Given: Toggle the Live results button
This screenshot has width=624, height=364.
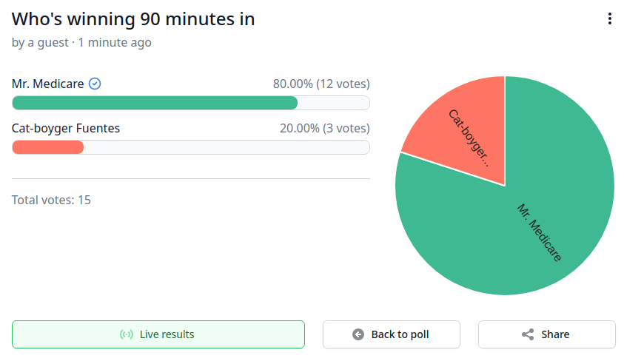Looking at the screenshot, I should 158,334.
